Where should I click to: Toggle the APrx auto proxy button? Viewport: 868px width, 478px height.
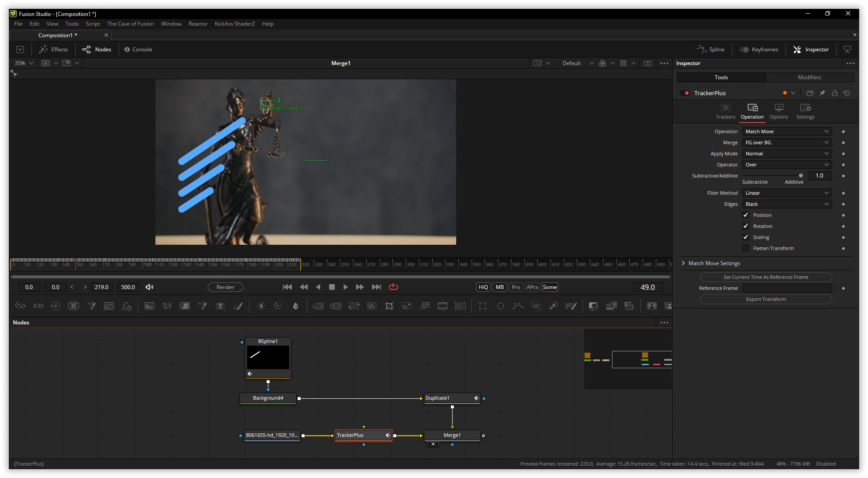point(532,287)
